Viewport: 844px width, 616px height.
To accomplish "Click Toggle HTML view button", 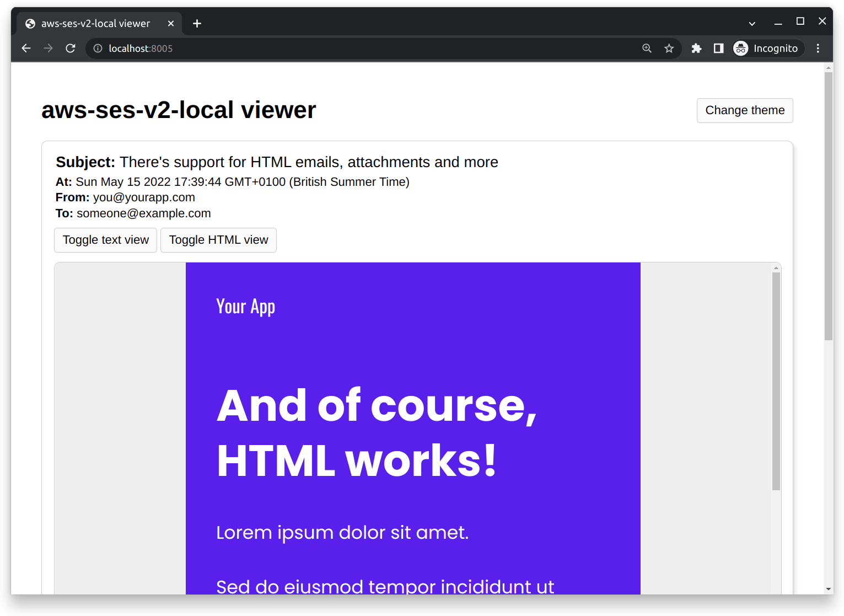I will click(218, 240).
